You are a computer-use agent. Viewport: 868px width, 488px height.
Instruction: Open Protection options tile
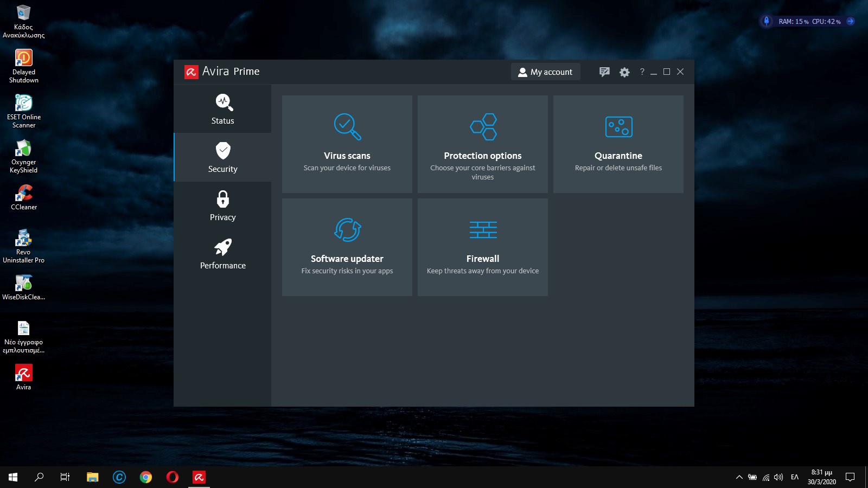coord(483,144)
